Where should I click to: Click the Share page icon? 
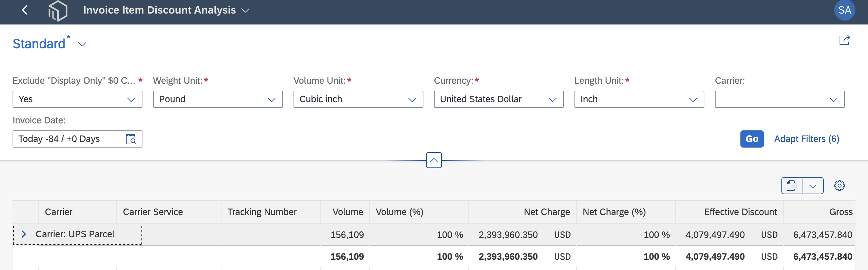point(845,40)
